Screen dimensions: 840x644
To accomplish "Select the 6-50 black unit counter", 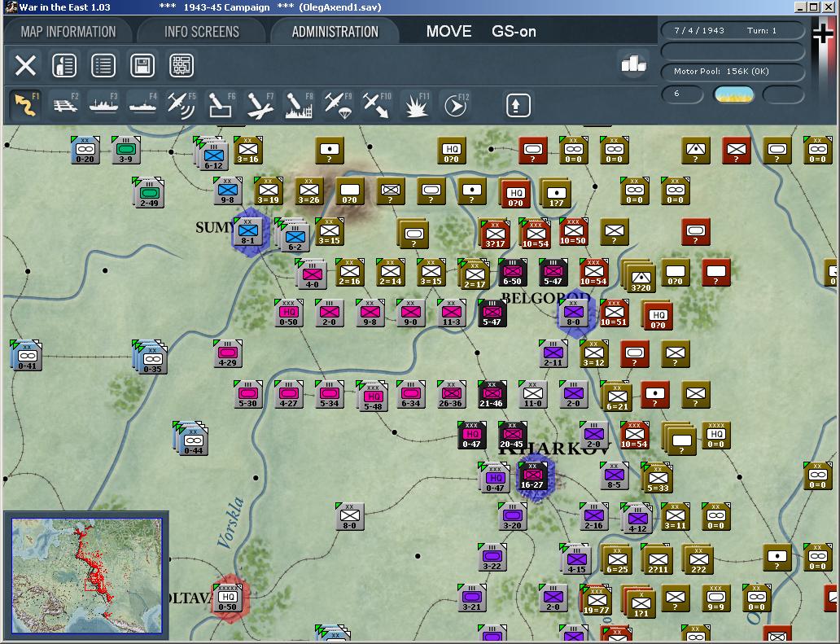I will 512,273.
